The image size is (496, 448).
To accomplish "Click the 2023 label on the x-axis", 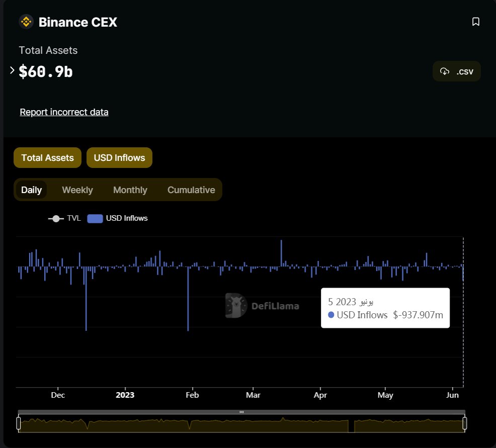I will click(x=125, y=395).
